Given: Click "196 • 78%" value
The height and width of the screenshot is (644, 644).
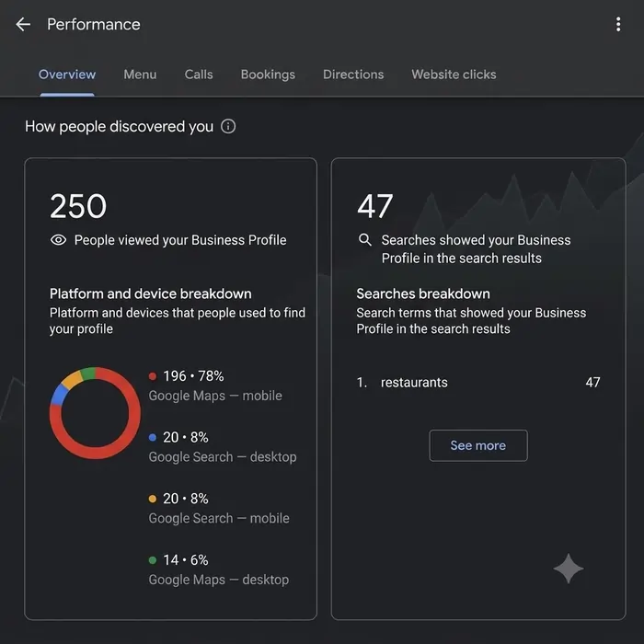Looking at the screenshot, I should pos(193,375).
